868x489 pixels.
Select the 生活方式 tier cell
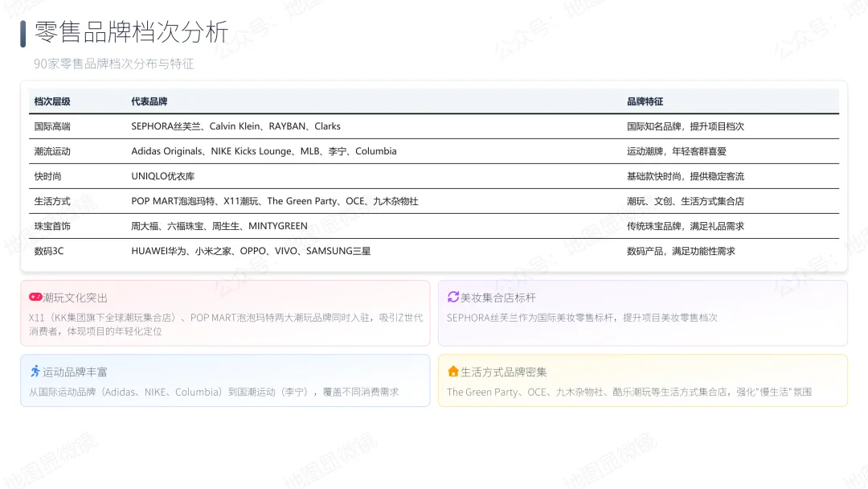52,201
